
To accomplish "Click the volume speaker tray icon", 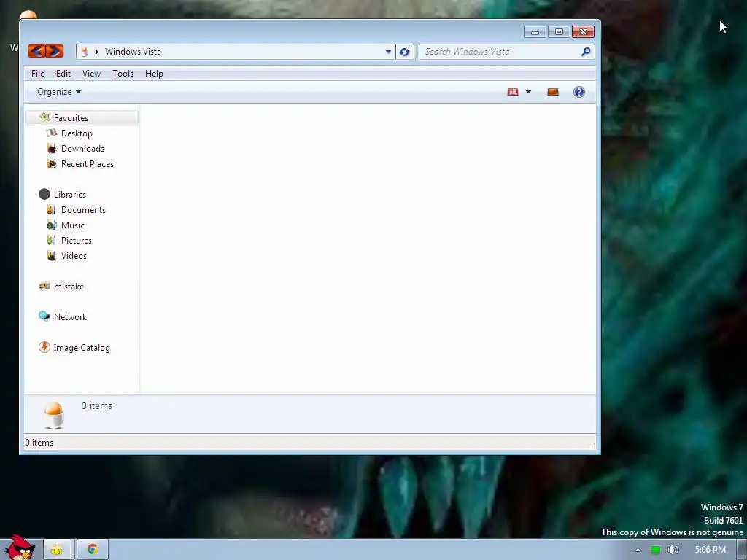I will point(673,550).
